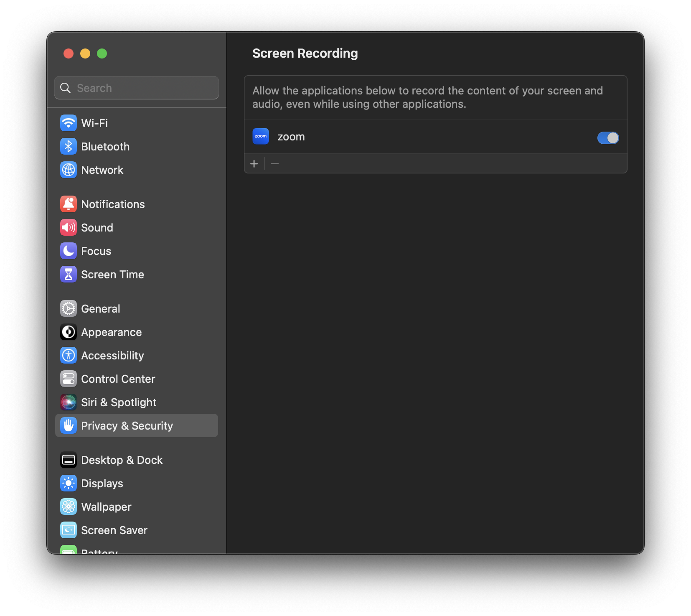Click the General gear icon
The height and width of the screenshot is (616, 691).
click(x=69, y=308)
